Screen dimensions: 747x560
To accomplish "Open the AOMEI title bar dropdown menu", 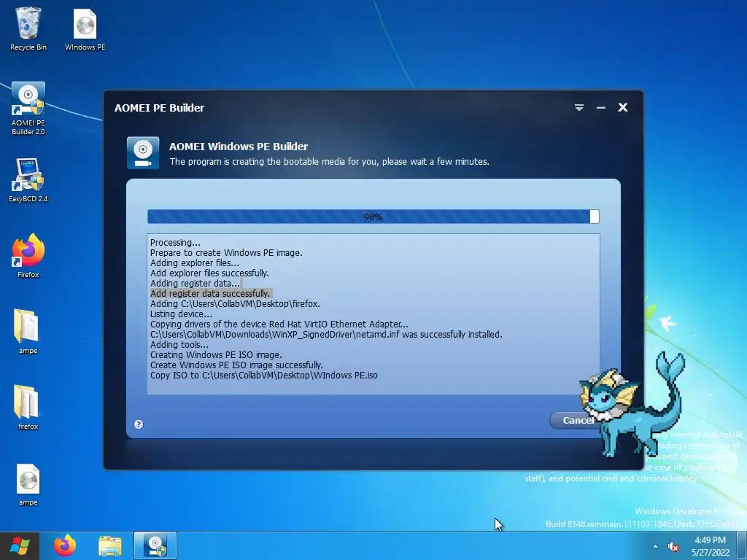I will click(578, 108).
